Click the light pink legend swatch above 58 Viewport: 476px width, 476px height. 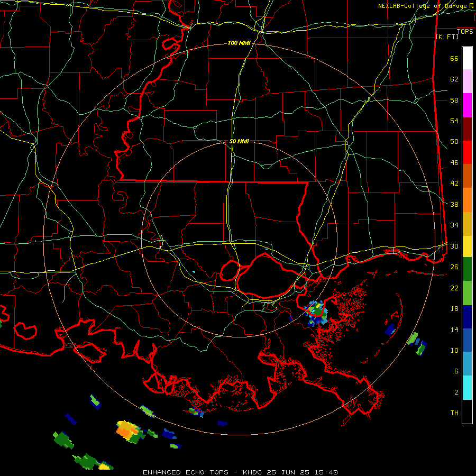point(467,81)
